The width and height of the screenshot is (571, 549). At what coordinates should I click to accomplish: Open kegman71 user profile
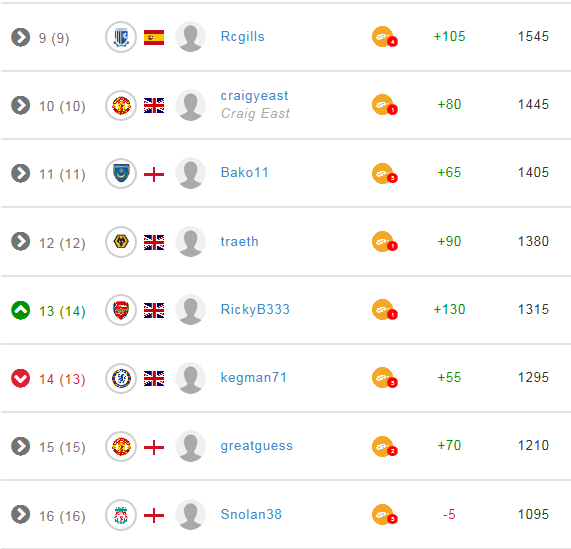pos(253,378)
